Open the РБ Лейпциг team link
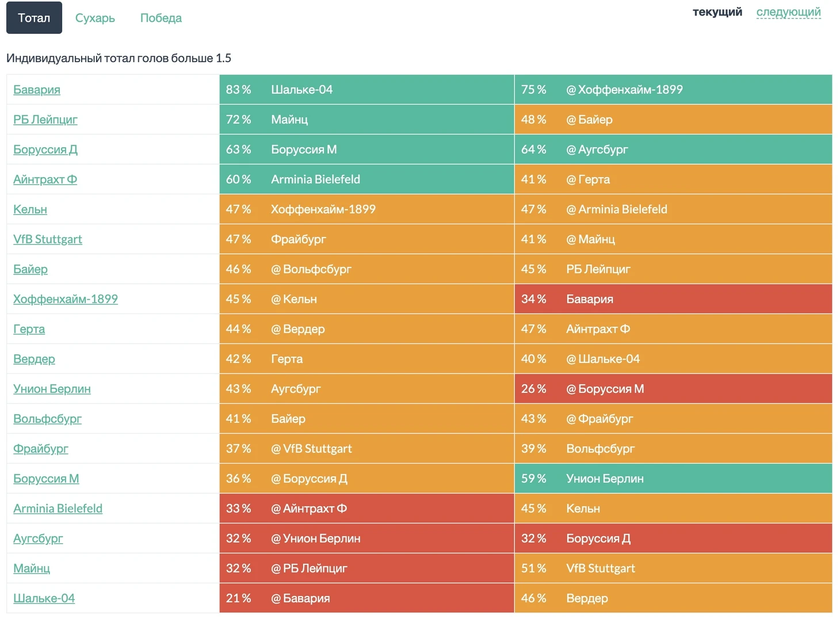This screenshot has height=618, width=840. tap(45, 120)
